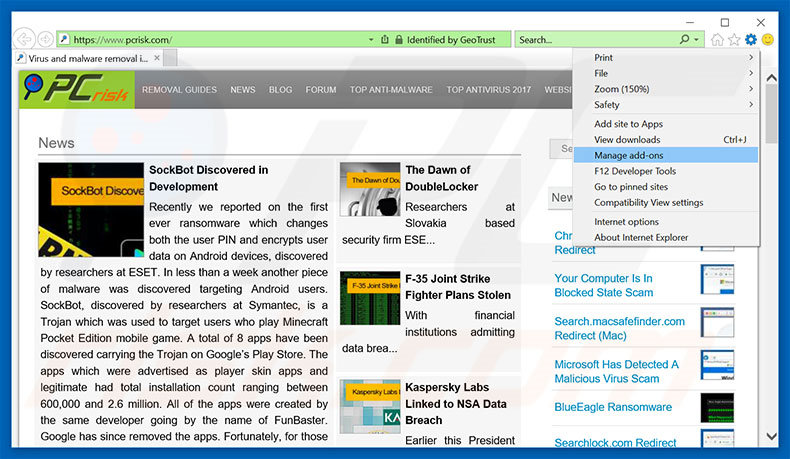Expand the Safety submenu
790x459 pixels.
pos(665,104)
